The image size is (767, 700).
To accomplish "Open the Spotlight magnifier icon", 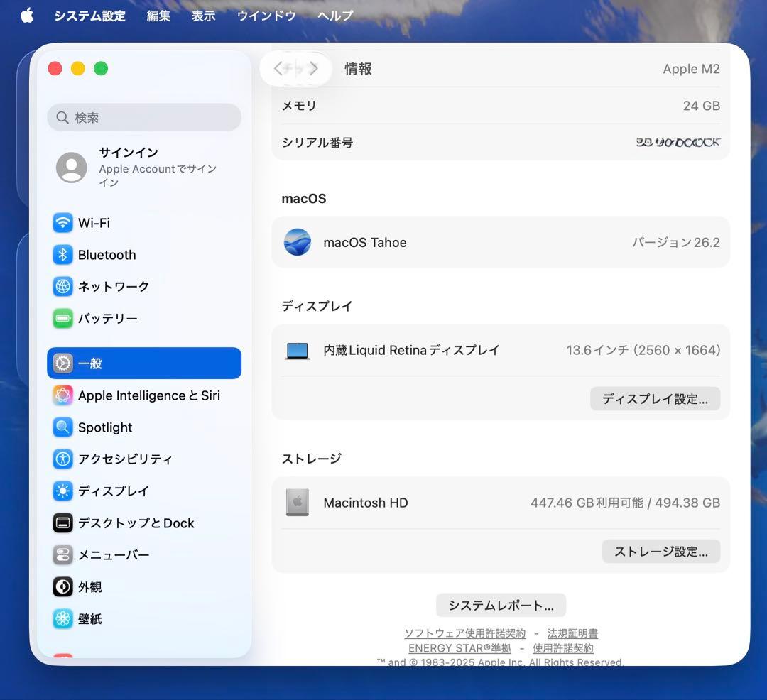I will click(62, 427).
